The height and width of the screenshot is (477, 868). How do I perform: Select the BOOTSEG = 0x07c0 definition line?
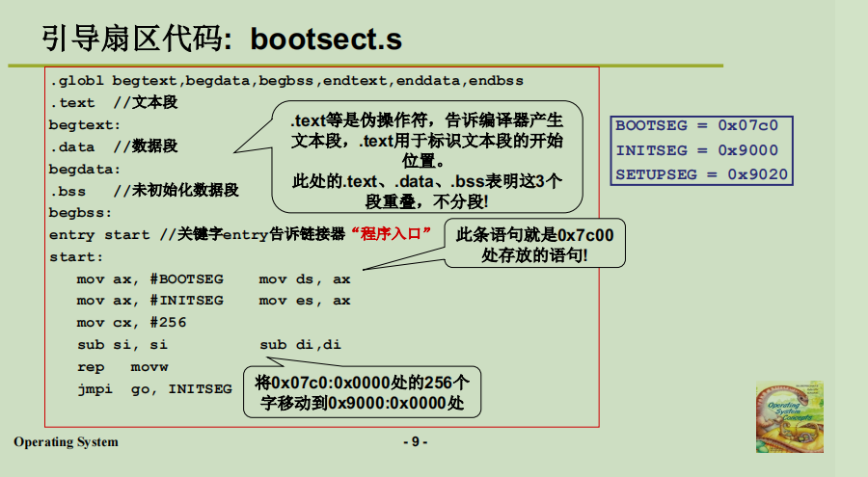[x=696, y=126]
